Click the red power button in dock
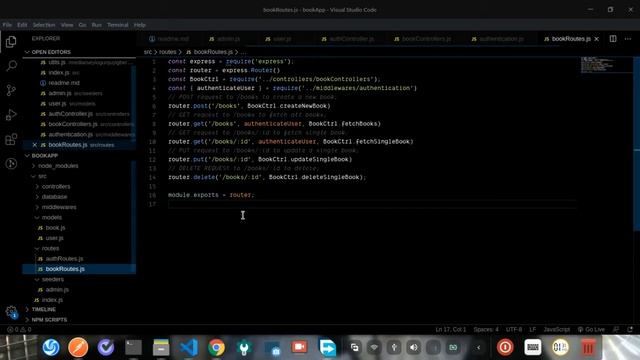The image size is (640, 360). pyautogui.click(x=505, y=347)
